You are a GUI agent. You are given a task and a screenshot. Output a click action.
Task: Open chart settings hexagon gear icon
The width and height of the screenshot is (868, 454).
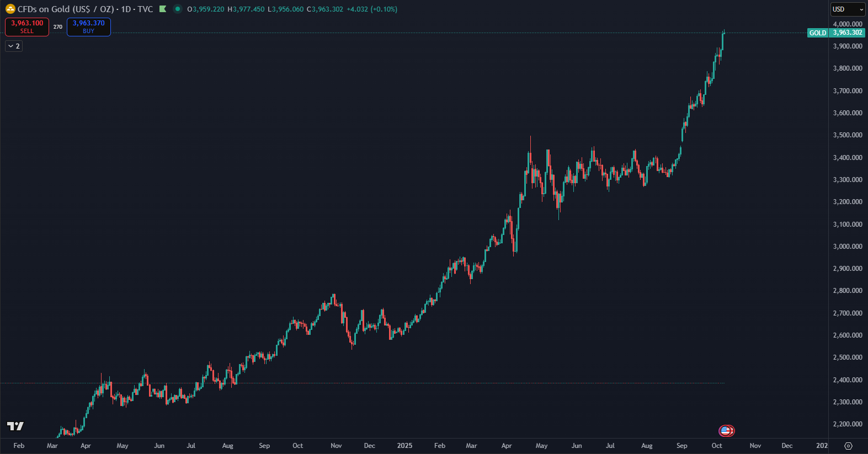(849, 446)
